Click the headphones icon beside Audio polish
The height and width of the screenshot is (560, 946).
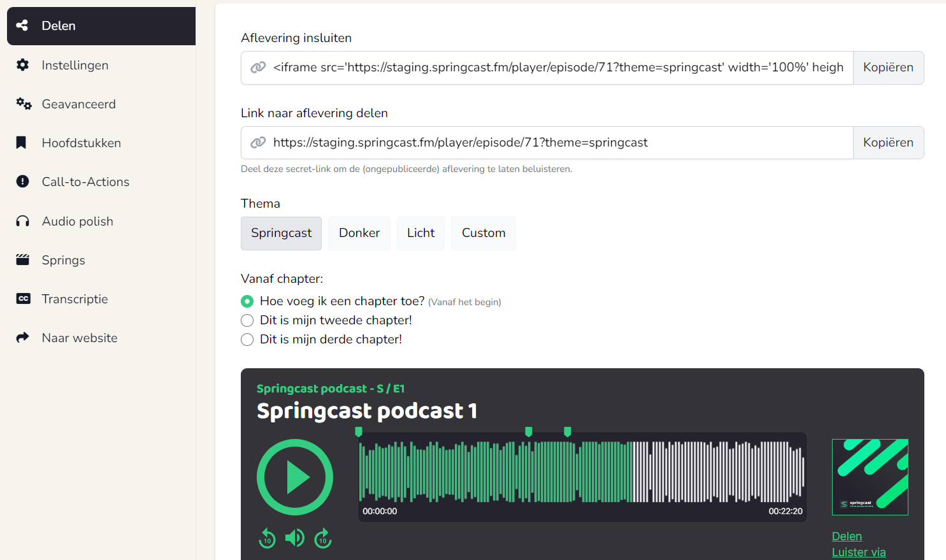(22, 221)
